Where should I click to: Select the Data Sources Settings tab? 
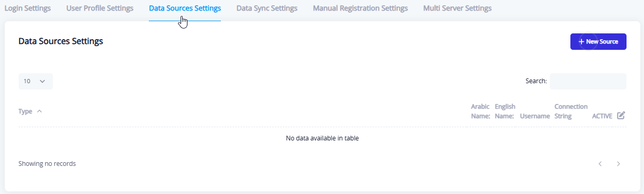point(185,8)
